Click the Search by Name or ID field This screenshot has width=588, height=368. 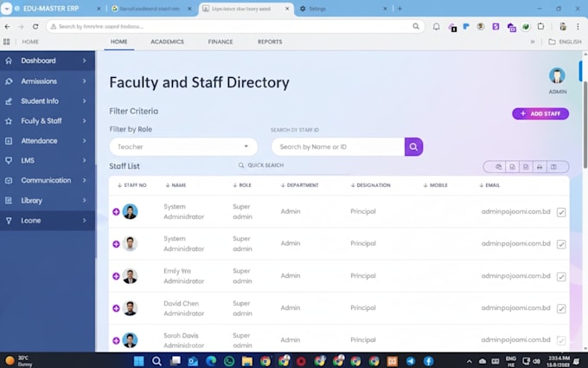click(338, 147)
